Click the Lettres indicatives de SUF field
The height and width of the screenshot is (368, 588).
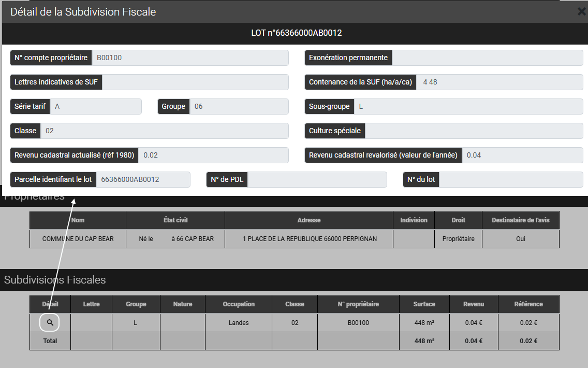(195, 82)
